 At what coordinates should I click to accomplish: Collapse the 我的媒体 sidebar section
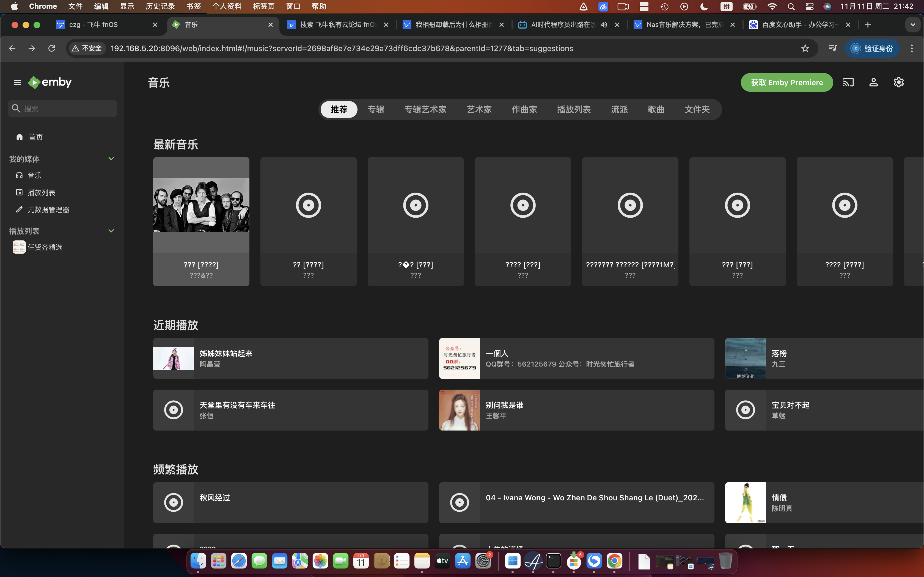111,159
